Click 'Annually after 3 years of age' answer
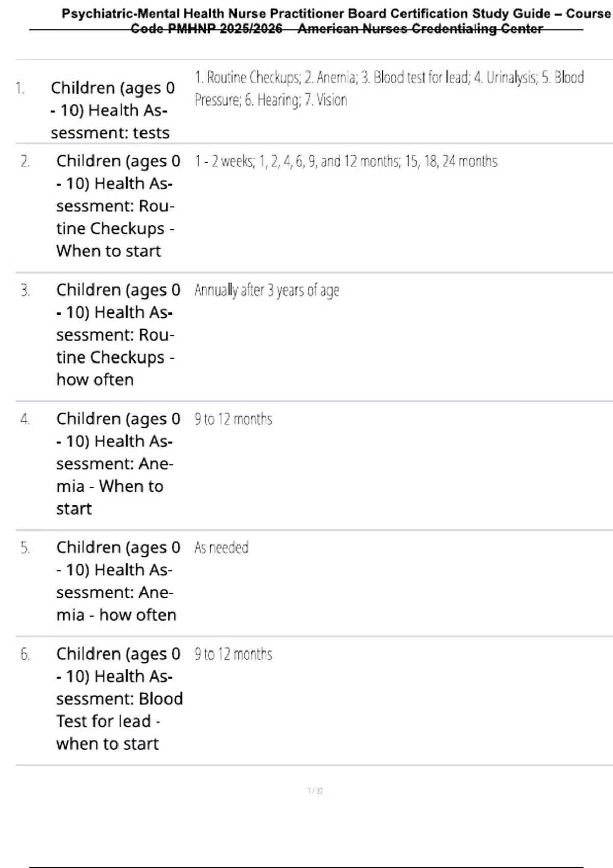 tap(266, 291)
